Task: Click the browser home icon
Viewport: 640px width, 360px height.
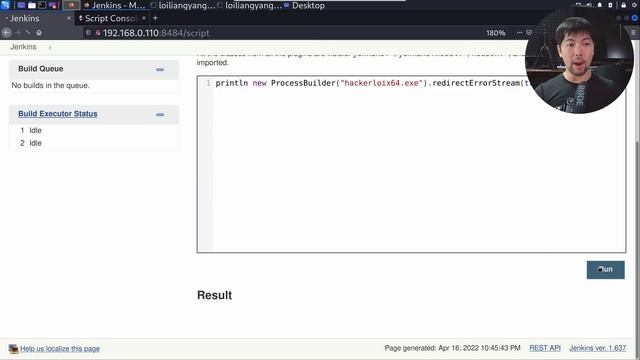Action: pyautogui.click(x=39, y=33)
